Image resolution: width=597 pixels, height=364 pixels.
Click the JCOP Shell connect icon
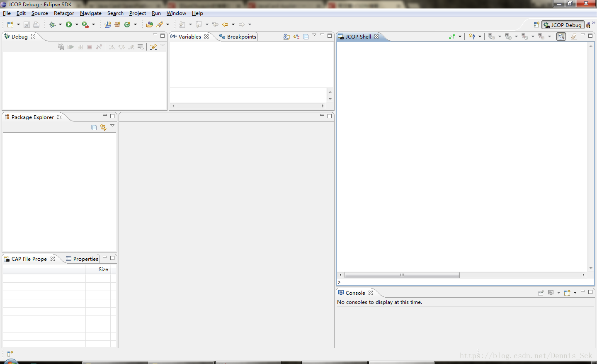[452, 36]
